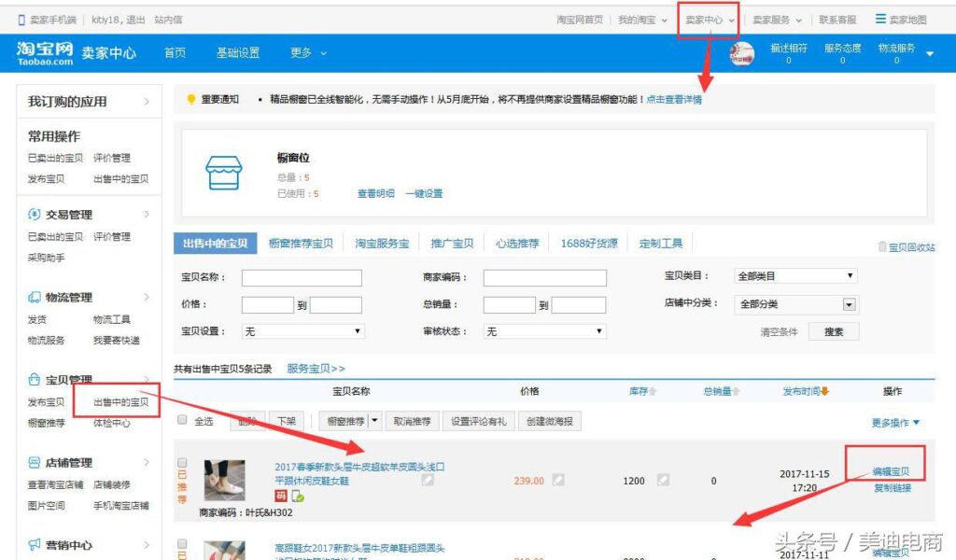Open the 更多操作 dropdown
Viewport: 956px width, 560px height.
[895, 422]
